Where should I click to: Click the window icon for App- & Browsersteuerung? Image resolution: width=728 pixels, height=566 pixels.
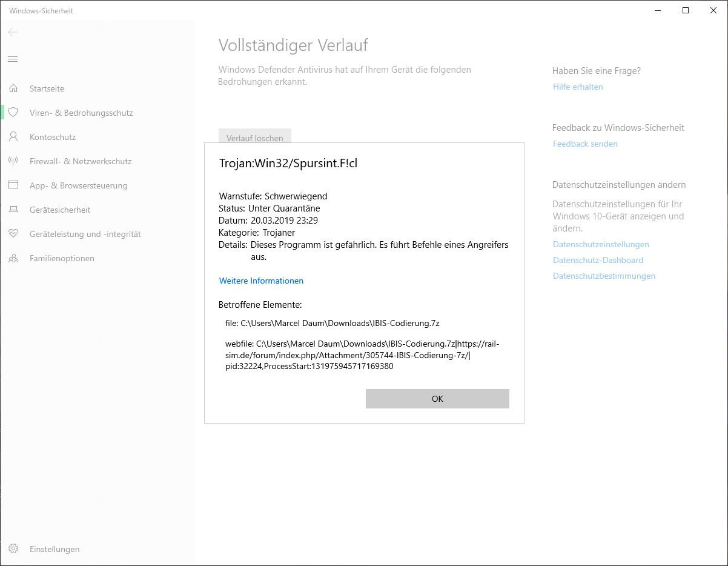[13, 185]
